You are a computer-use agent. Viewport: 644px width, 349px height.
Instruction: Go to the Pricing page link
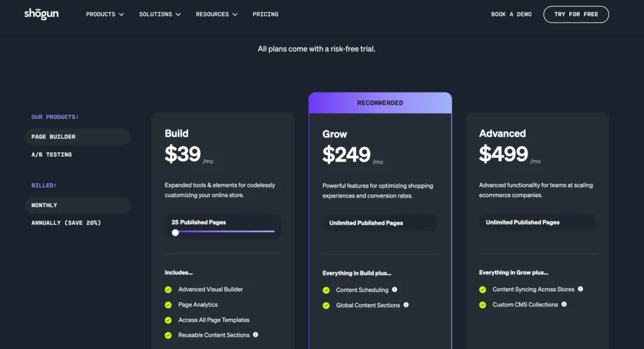[265, 14]
